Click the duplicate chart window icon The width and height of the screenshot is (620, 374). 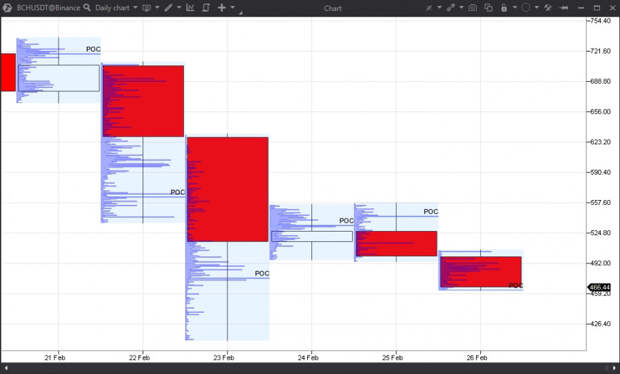coord(488,8)
